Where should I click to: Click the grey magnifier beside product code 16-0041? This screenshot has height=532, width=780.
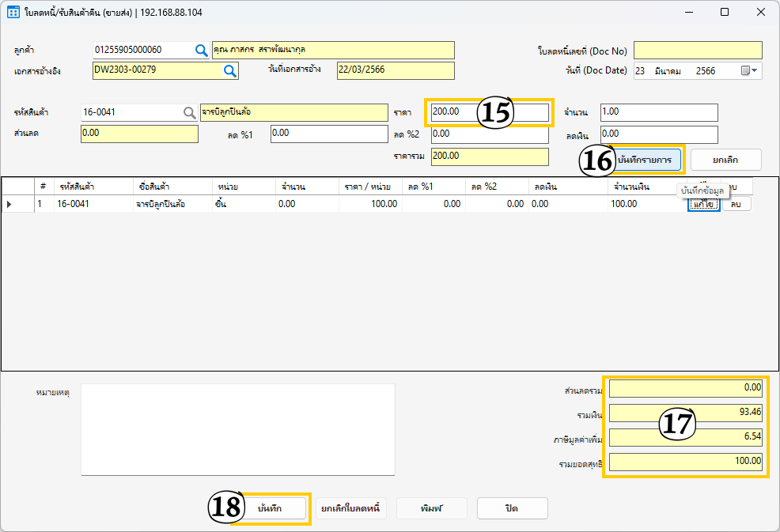click(x=189, y=113)
